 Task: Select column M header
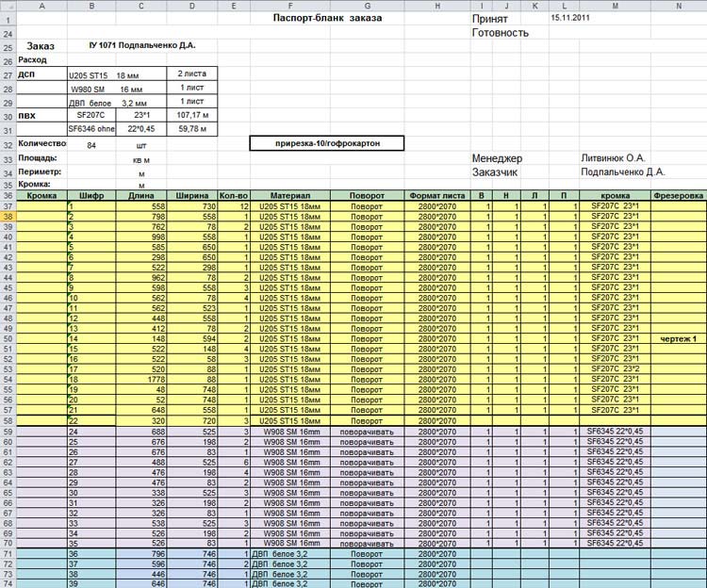pyautogui.click(x=615, y=6)
